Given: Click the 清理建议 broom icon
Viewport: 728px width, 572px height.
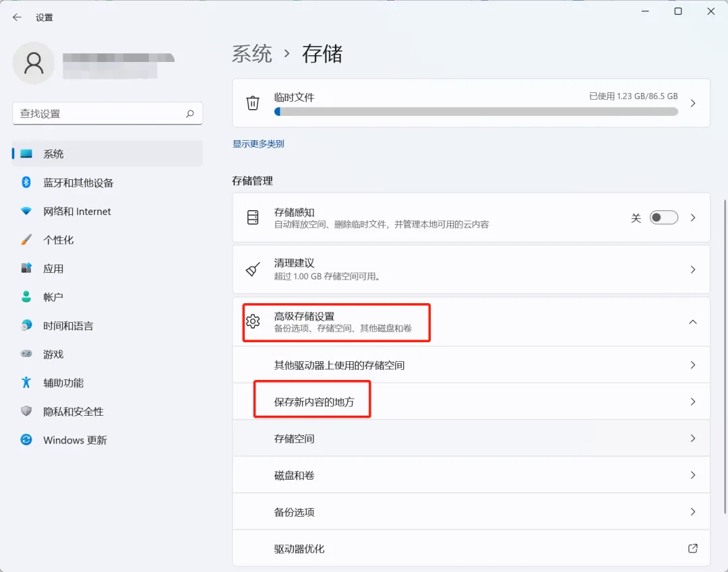Looking at the screenshot, I should tap(253, 269).
